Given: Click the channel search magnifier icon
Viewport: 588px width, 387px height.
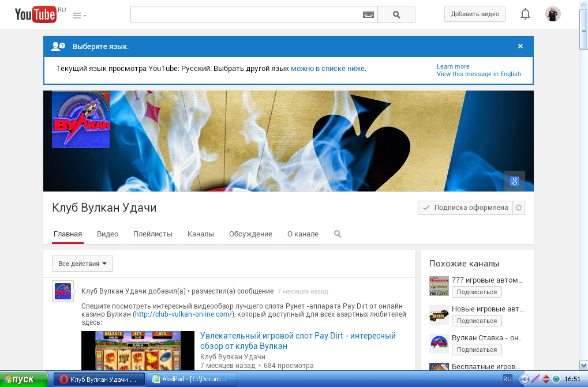Looking at the screenshot, I should tap(338, 234).
